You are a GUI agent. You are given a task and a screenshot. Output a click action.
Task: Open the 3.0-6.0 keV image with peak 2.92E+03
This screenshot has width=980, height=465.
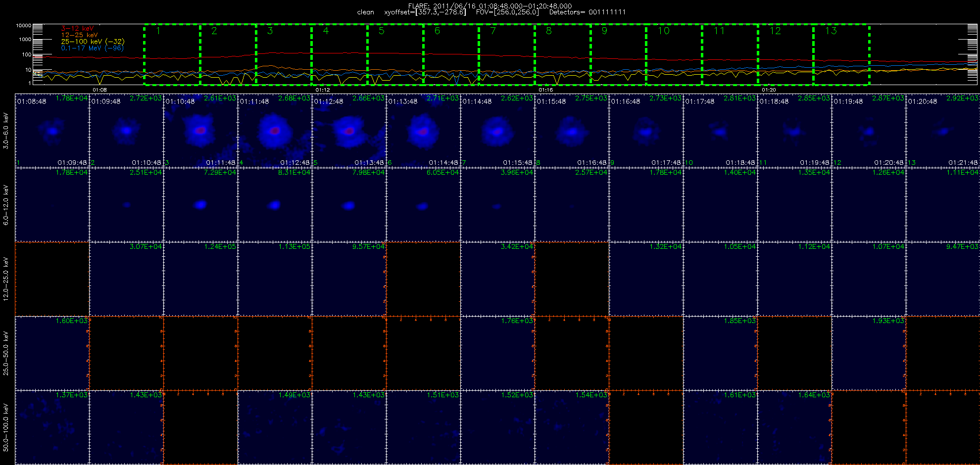[x=943, y=131]
